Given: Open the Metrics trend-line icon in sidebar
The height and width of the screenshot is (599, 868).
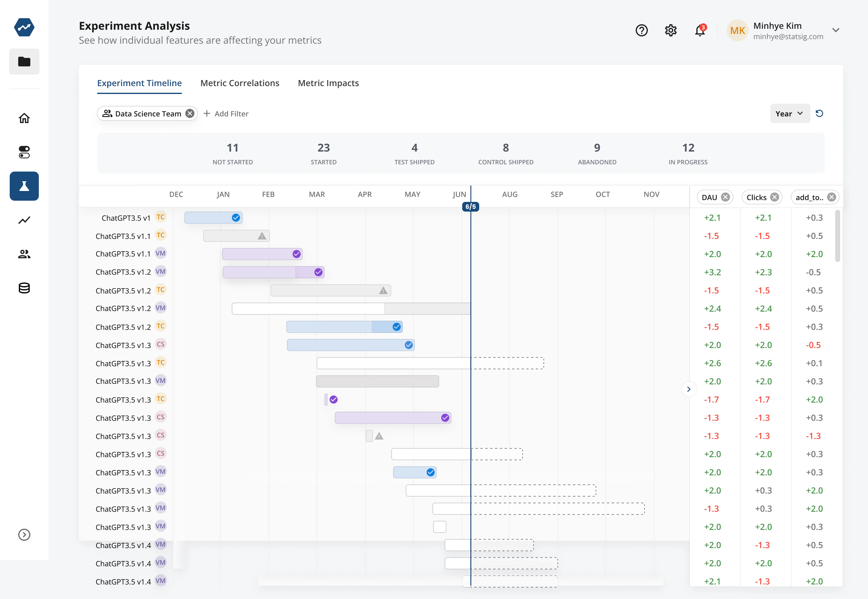Looking at the screenshot, I should pyautogui.click(x=24, y=220).
